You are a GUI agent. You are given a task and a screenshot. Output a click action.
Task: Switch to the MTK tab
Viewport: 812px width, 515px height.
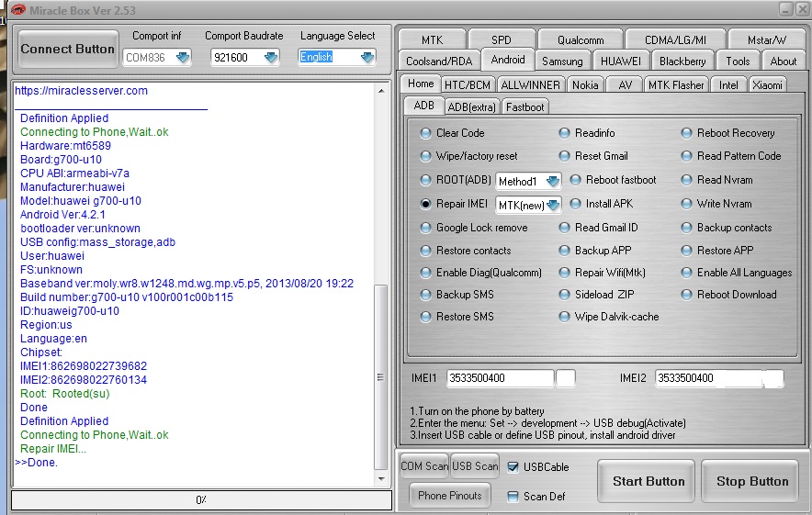[x=432, y=39]
